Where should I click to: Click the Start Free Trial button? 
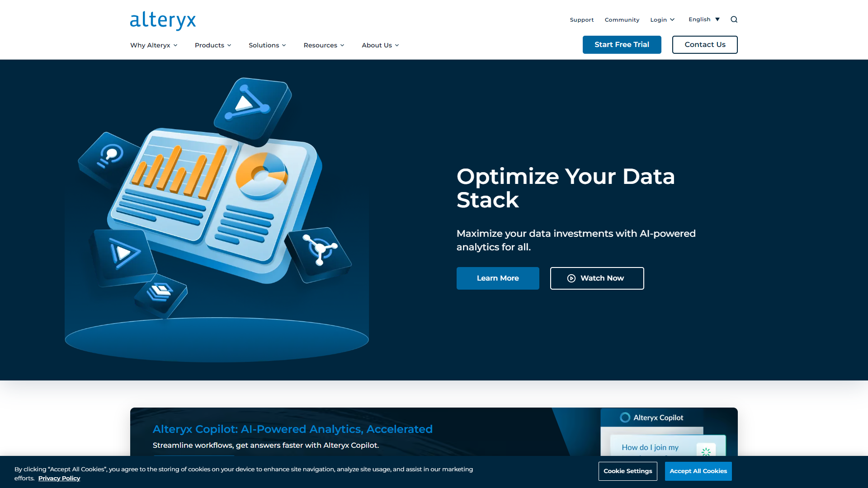[622, 44]
